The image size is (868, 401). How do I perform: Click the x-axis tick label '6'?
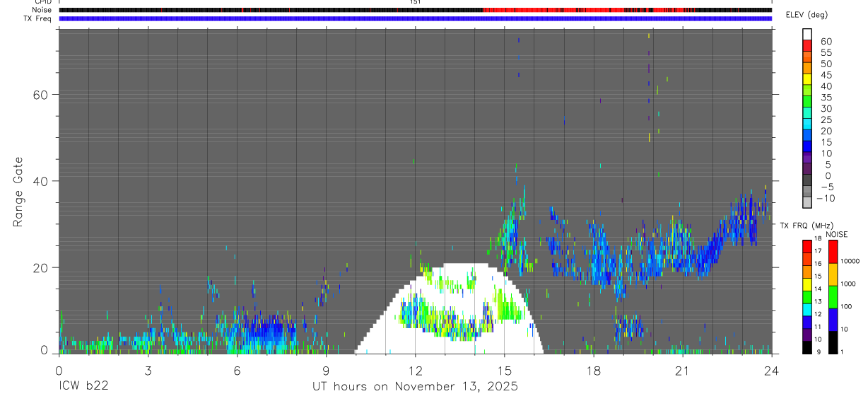click(237, 370)
